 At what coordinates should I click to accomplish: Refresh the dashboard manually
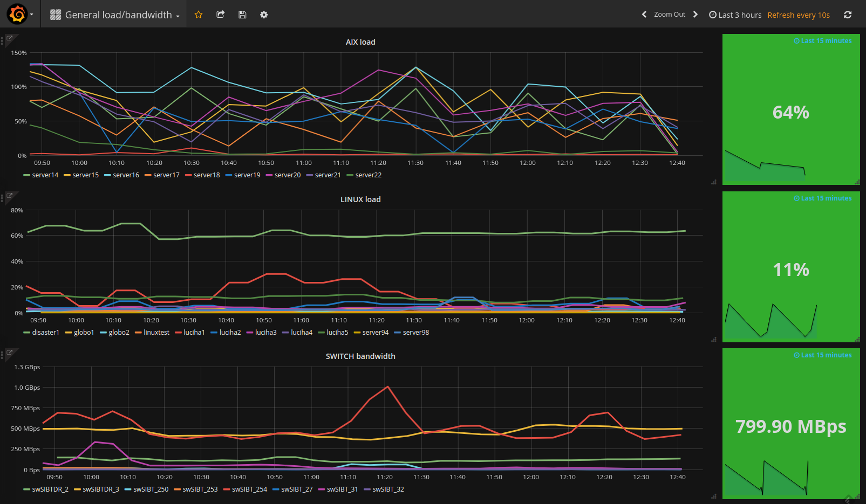[848, 15]
